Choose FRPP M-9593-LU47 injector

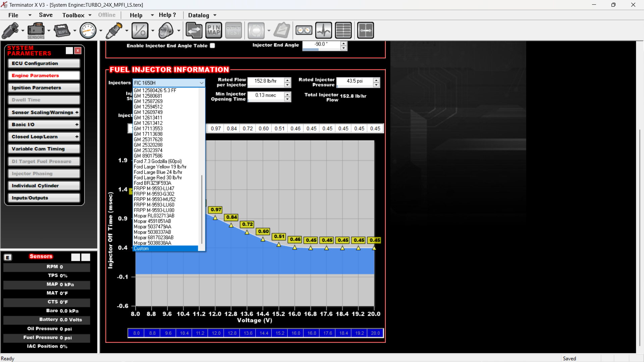pyautogui.click(x=165, y=188)
